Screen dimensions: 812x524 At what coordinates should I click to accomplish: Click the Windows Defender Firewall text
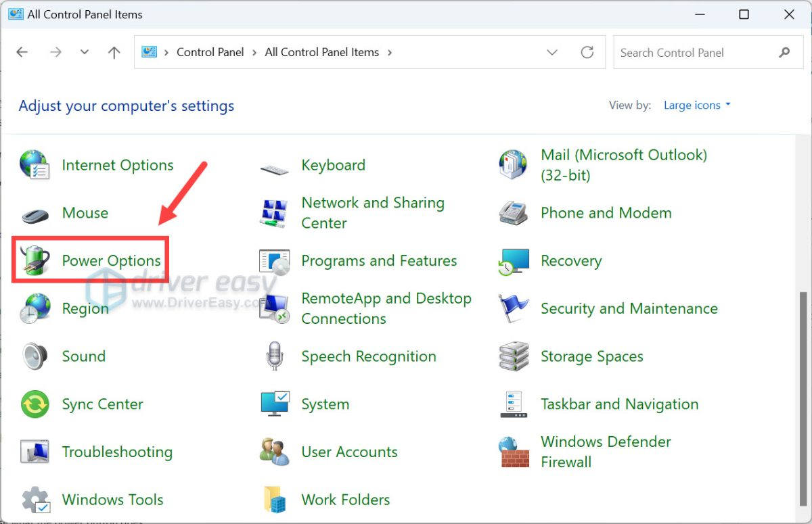606,452
